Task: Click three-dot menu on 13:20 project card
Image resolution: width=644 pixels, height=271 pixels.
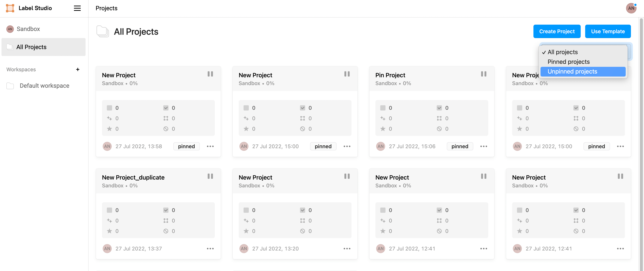Action: (347, 249)
